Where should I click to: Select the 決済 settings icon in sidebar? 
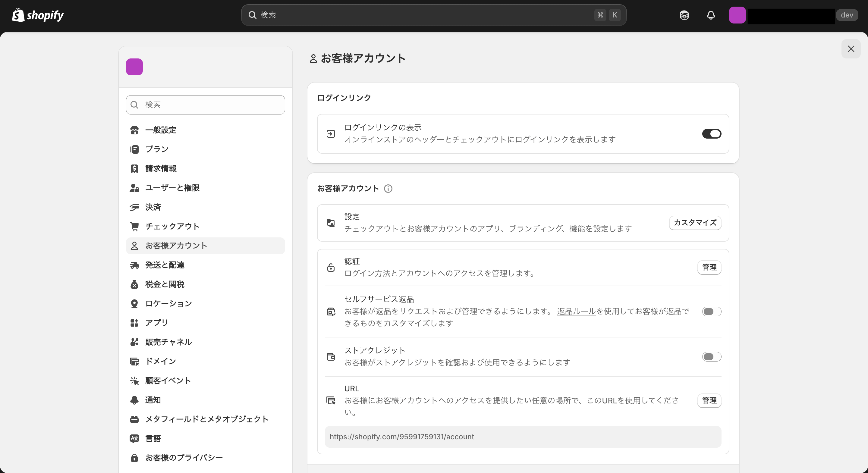(x=134, y=207)
